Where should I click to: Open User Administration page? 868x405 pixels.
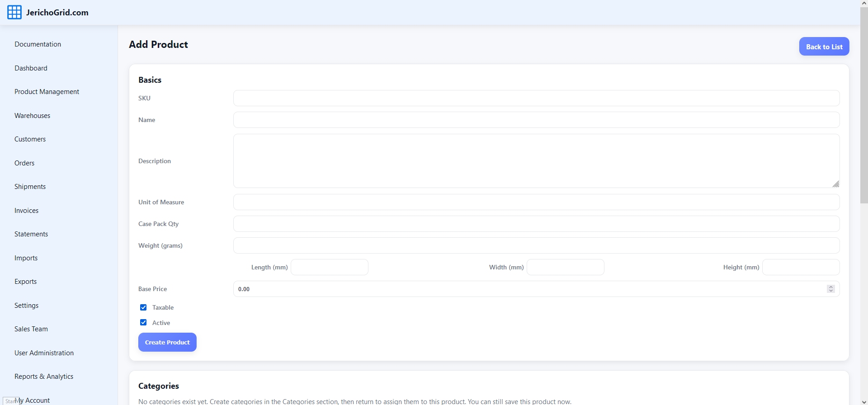click(44, 353)
